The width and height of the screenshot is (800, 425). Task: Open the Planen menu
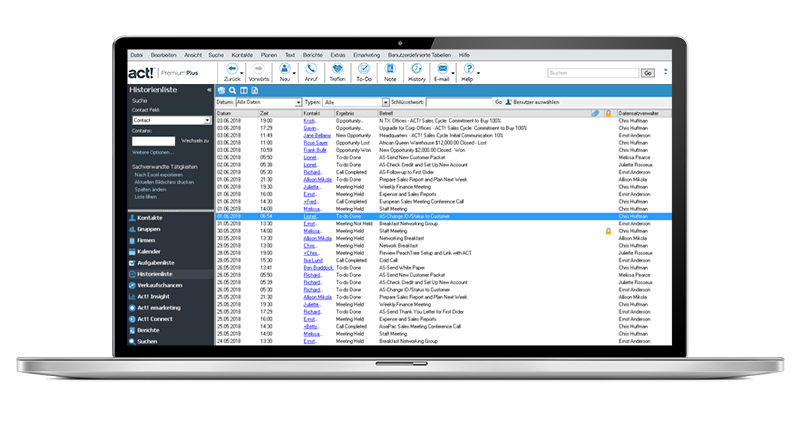pyautogui.click(x=269, y=55)
